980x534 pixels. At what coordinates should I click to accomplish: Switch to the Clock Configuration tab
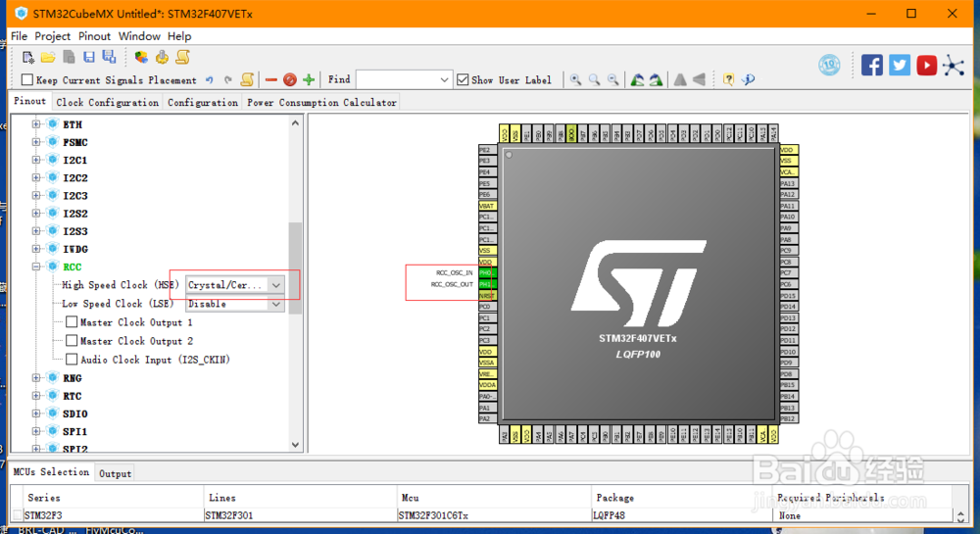(107, 102)
